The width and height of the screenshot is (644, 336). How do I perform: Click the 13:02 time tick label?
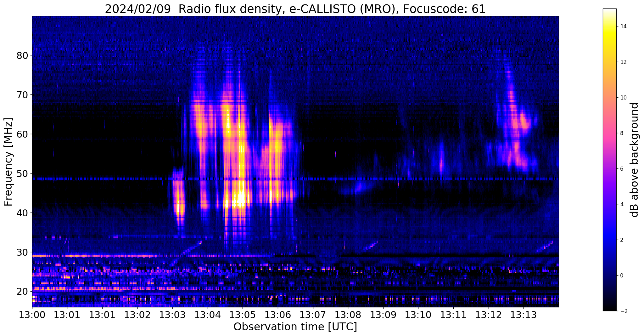coord(137,315)
